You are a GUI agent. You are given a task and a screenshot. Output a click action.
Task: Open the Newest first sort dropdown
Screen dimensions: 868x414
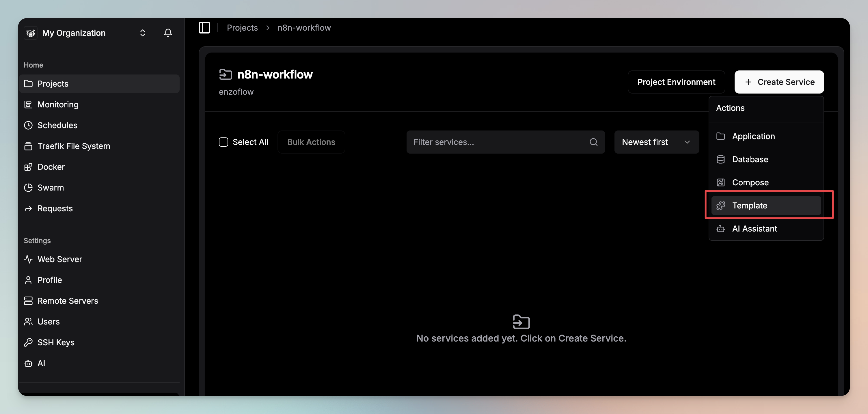(656, 142)
